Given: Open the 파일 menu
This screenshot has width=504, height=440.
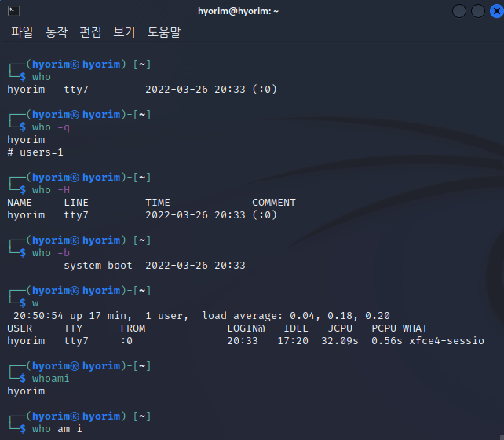Looking at the screenshot, I should point(22,32).
